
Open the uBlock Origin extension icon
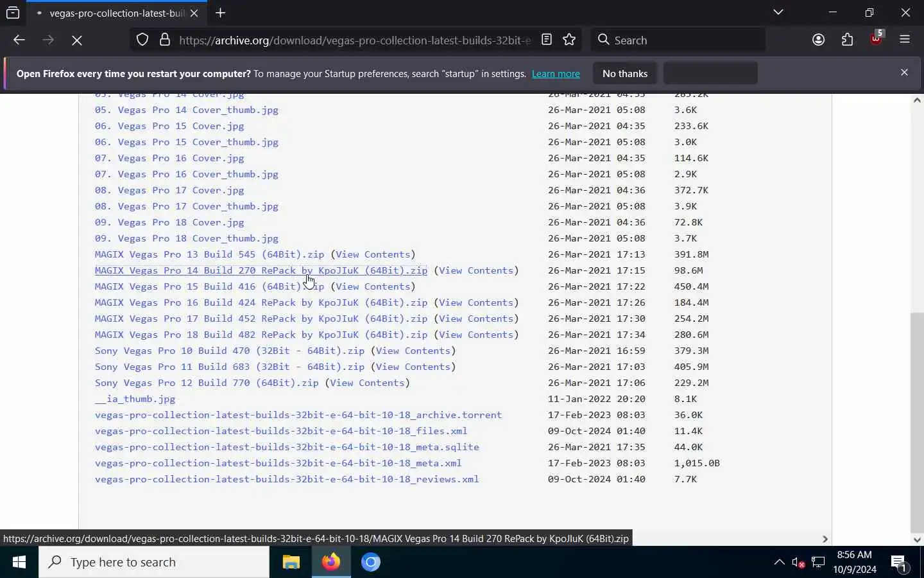[x=877, y=39]
